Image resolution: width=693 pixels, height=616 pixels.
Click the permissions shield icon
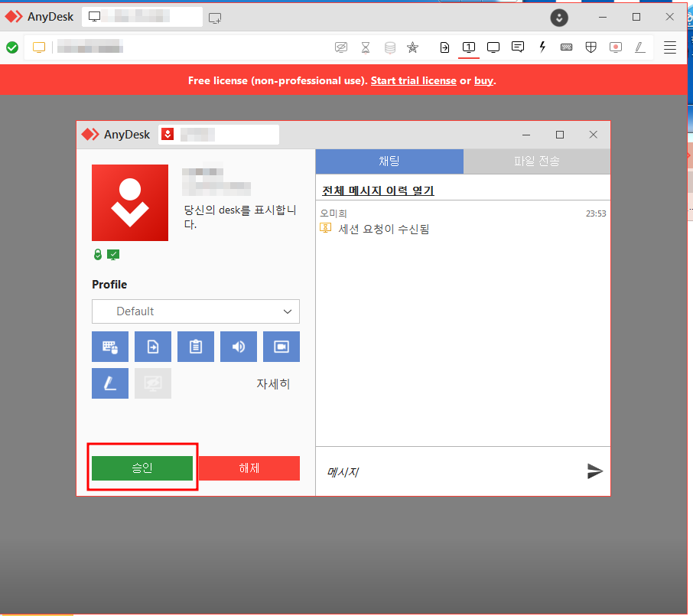coord(591,47)
